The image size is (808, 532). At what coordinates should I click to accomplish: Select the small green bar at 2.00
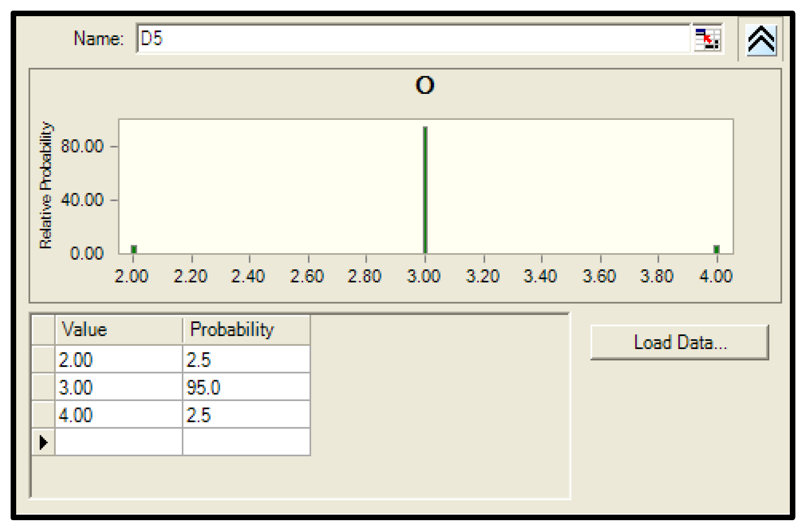[134, 249]
